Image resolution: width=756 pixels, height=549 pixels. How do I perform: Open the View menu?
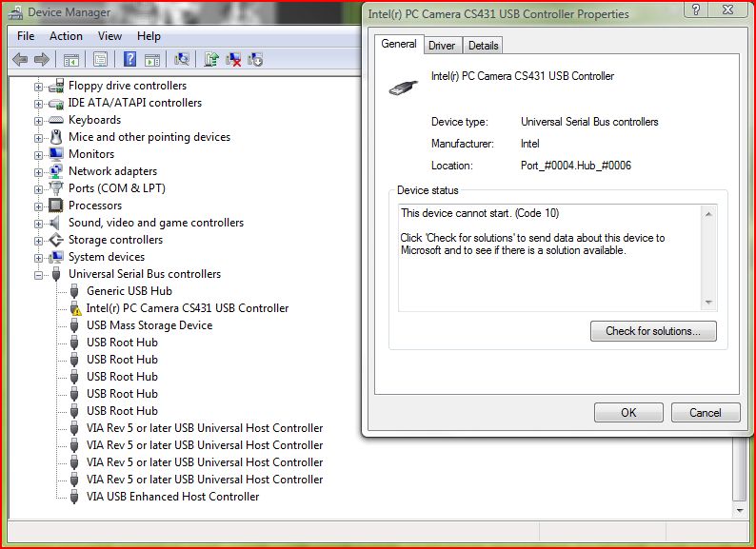pyautogui.click(x=109, y=36)
